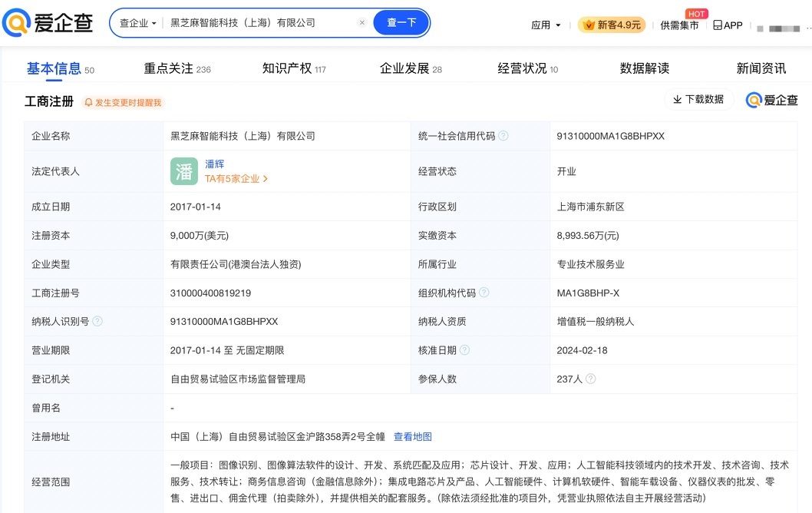Expand the 应用 dropdown menu

(546, 25)
